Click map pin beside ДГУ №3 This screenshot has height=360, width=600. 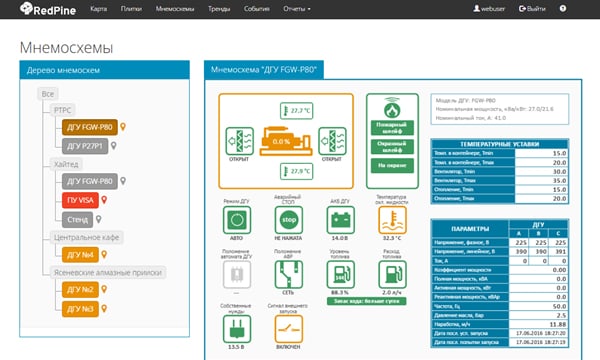click(x=104, y=309)
